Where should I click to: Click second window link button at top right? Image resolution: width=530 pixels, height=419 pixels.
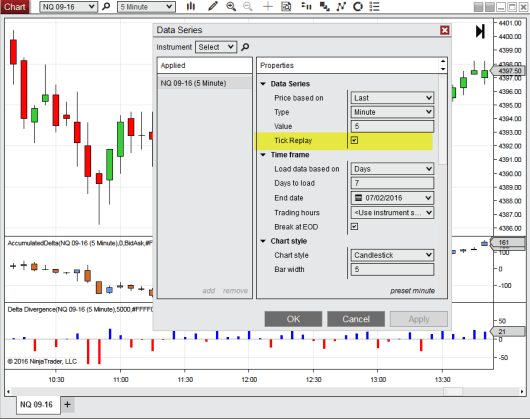coord(489,7)
